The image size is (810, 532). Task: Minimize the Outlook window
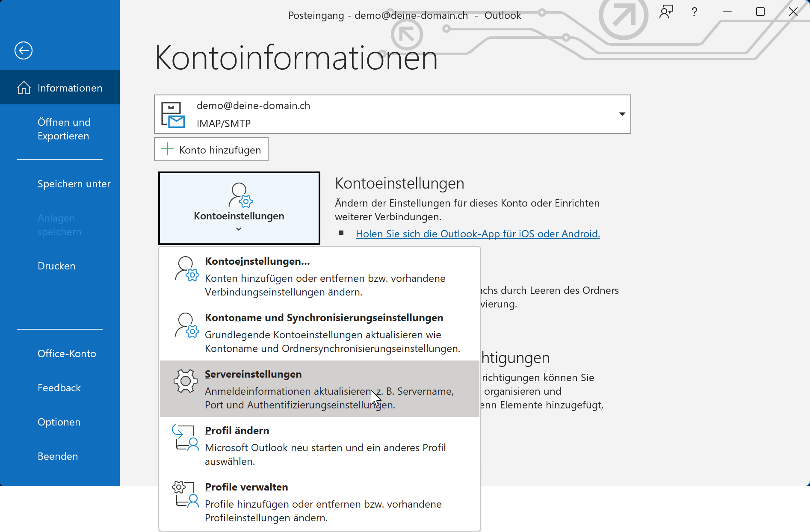pos(727,12)
